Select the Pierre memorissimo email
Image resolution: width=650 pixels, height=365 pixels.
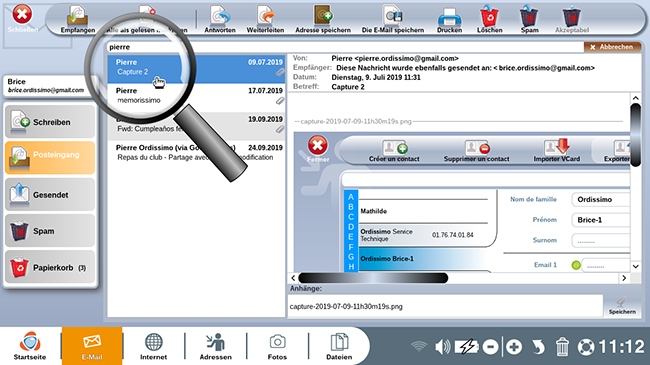(196, 95)
